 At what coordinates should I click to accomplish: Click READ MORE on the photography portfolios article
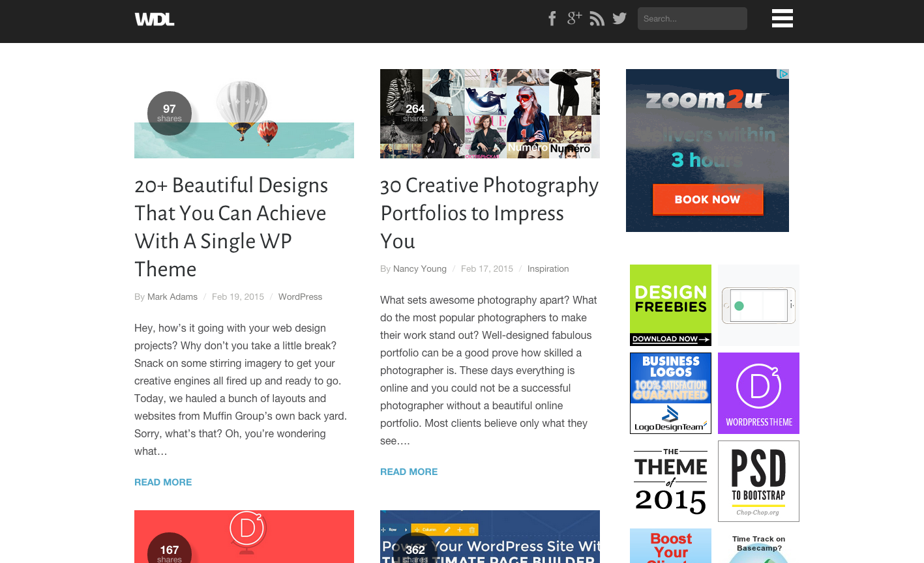(x=409, y=471)
